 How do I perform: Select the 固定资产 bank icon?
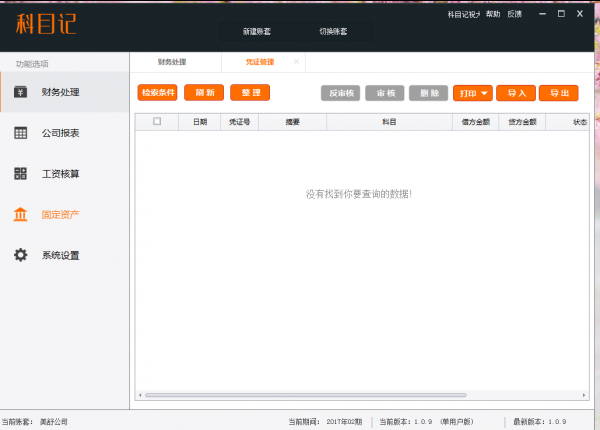tap(20, 214)
